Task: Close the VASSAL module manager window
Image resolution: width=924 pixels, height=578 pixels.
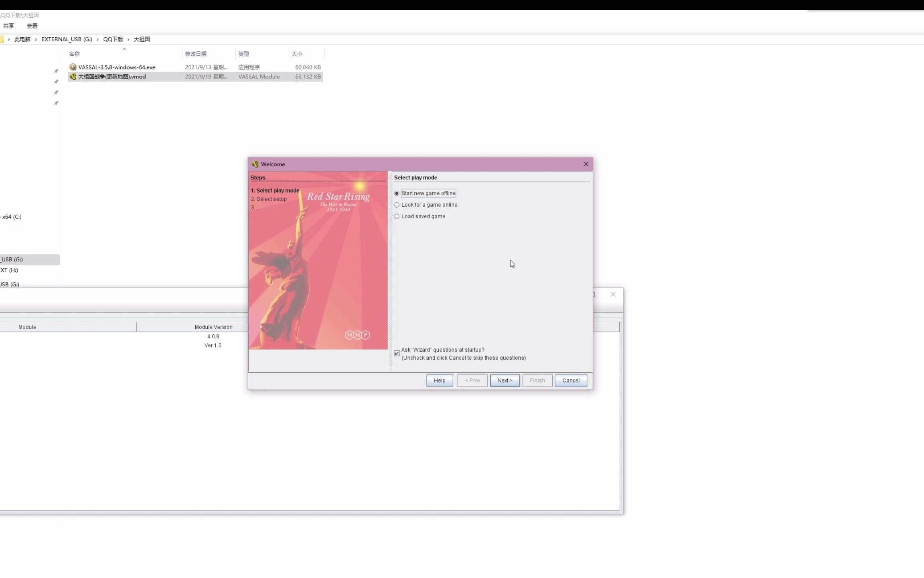Action: 613,295
